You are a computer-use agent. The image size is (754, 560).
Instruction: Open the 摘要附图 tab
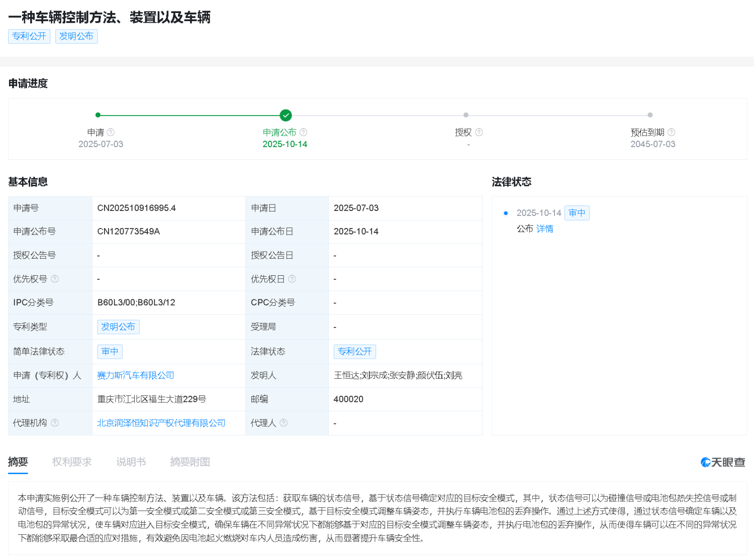[x=190, y=462]
